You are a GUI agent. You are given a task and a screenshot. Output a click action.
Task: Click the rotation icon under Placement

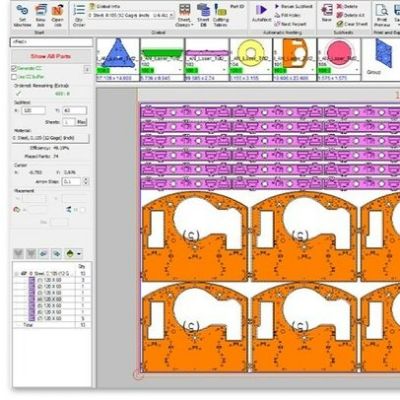[16, 210]
